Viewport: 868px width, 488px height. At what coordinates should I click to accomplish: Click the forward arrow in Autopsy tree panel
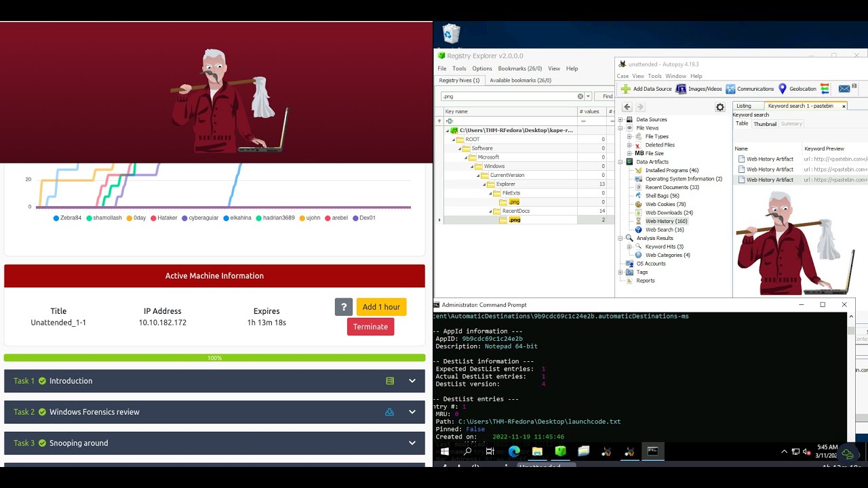pyautogui.click(x=640, y=107)
